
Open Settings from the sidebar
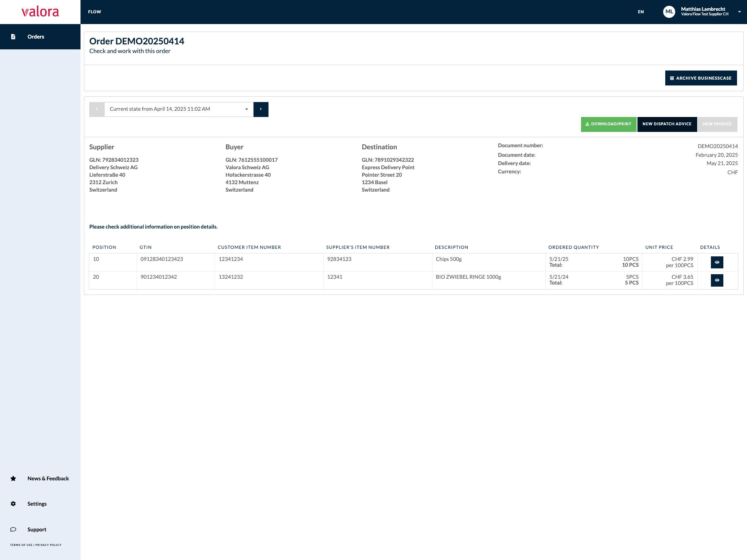[37, 504]
